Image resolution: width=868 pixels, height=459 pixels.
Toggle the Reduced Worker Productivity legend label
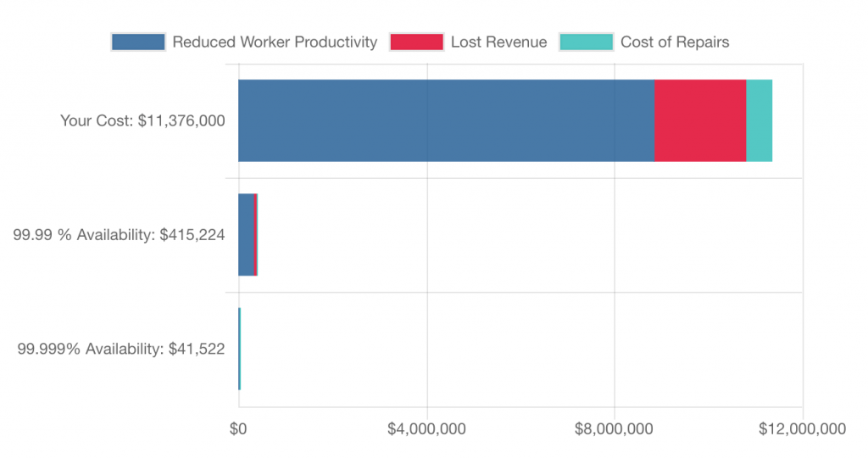pos(274,42)
